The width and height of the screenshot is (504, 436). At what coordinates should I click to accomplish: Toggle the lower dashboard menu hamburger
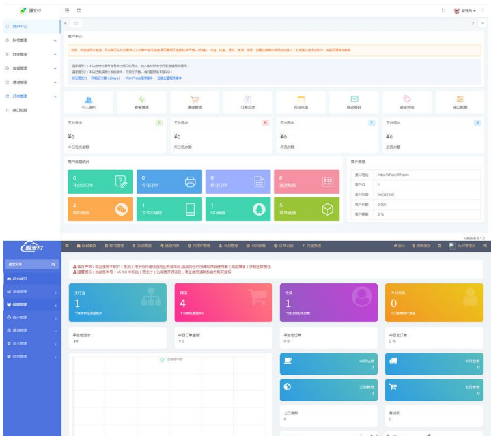pyautogui.click(x=67, y=246)
